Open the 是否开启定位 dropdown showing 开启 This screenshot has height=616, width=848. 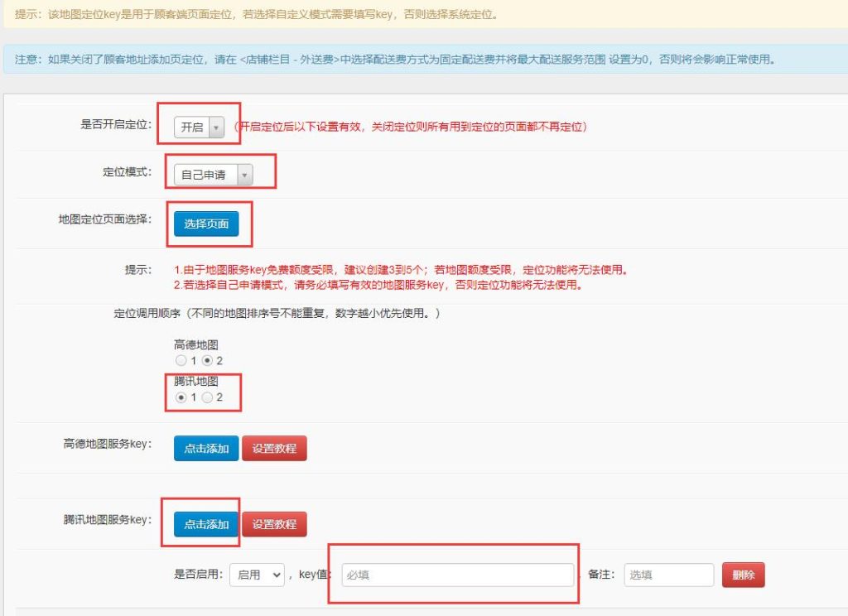pyautogui.click(x=199, y=128)
